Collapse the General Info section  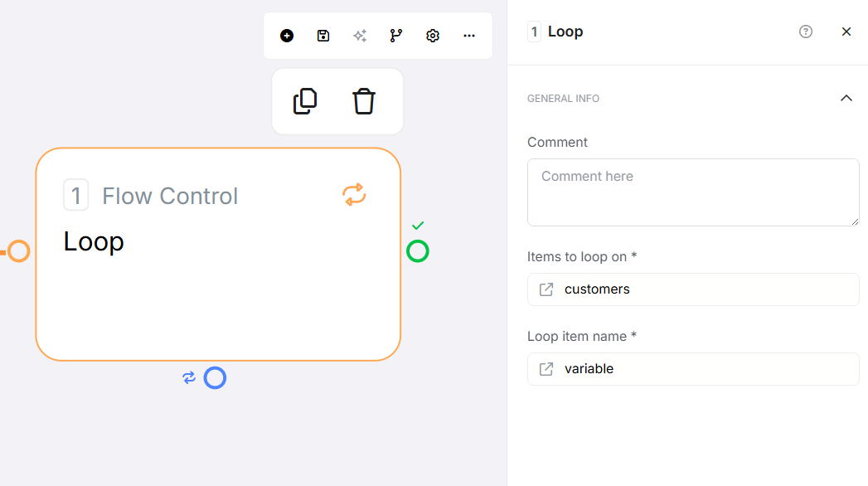846,98
